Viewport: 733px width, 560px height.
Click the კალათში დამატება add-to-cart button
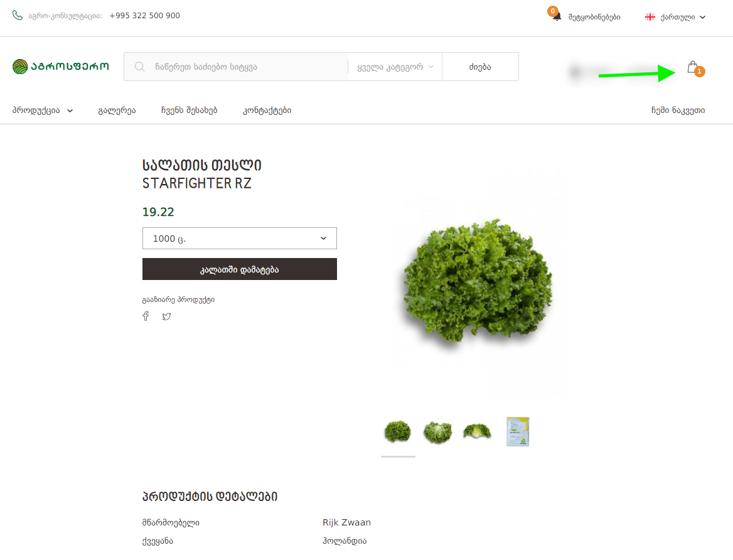point(239,269)
